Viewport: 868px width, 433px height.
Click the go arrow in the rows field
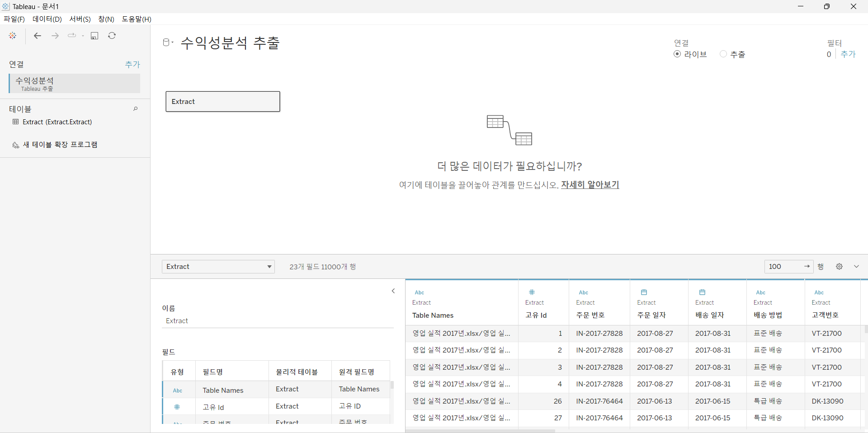(x=807, y=266)
